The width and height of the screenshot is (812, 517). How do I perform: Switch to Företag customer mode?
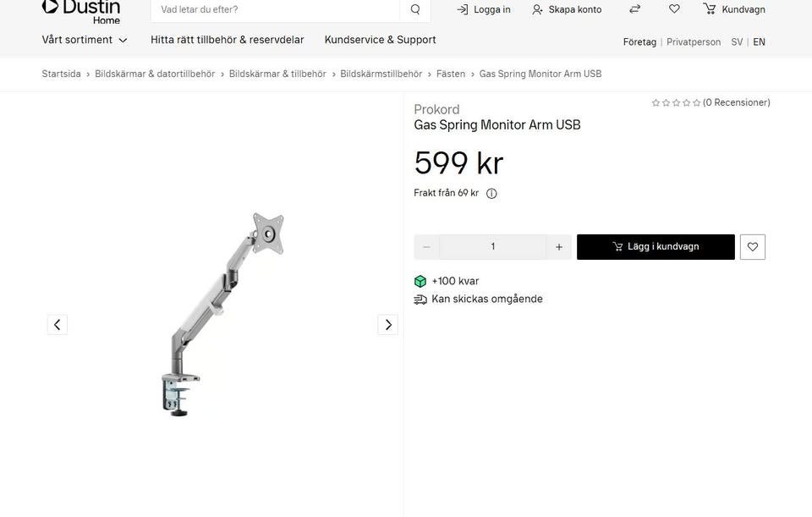point(639,42)
